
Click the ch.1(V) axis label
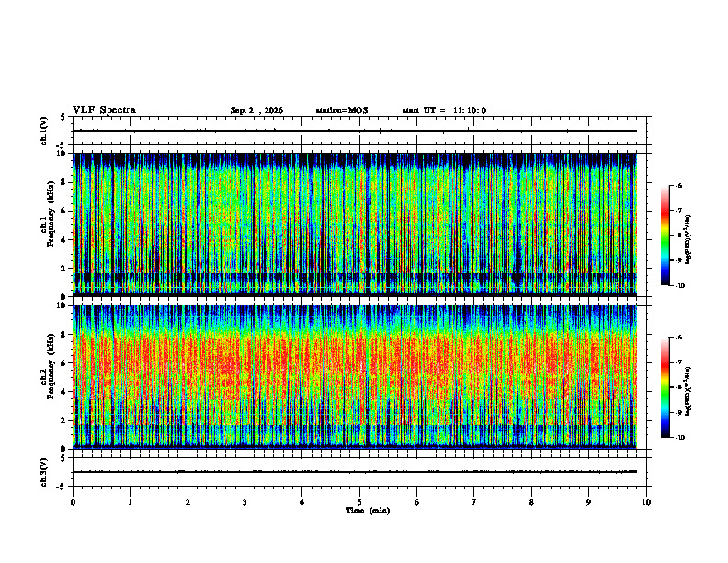coord(43,131)
